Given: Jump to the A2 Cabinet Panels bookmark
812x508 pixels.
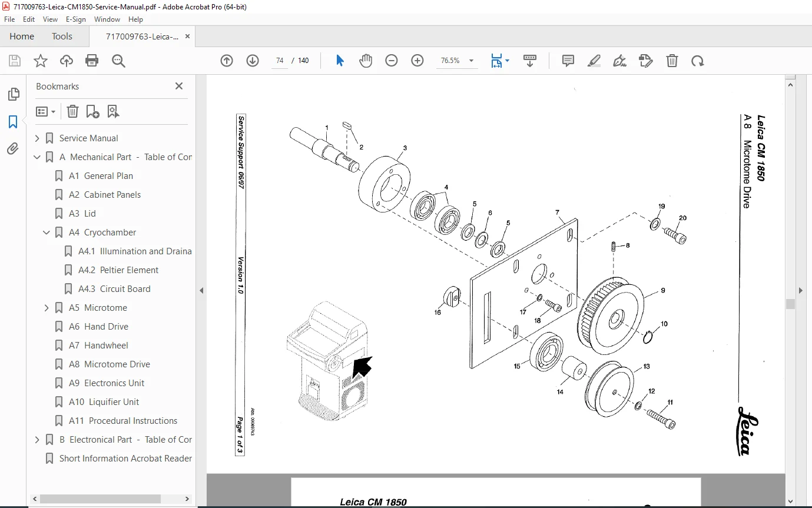Looking at the screenshot, I should click(105, 195).
